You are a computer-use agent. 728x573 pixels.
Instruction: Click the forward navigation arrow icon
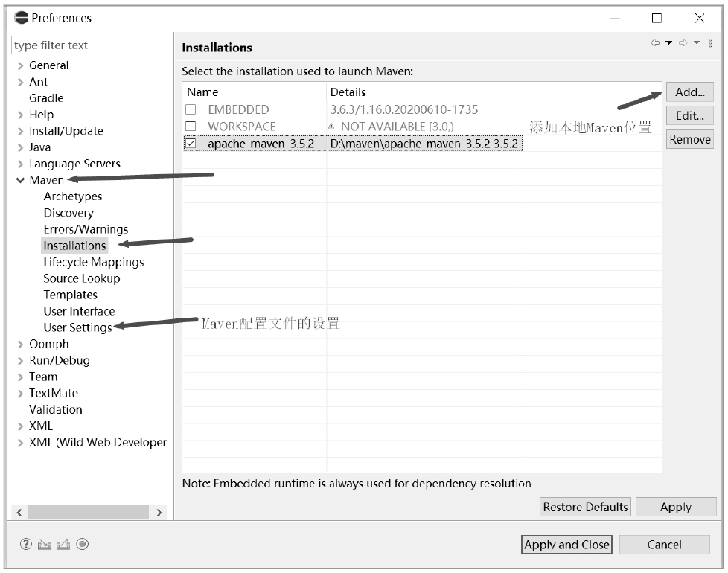(x=683, y=43)
